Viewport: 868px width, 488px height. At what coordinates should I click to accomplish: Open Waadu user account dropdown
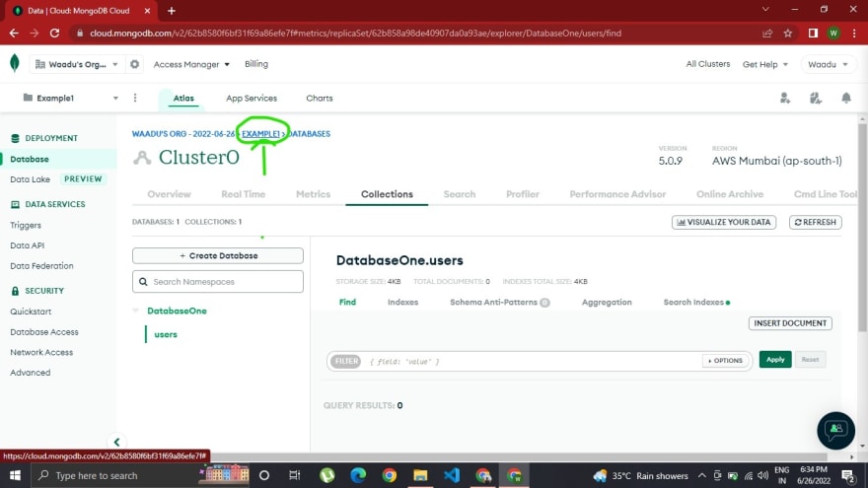827,64
